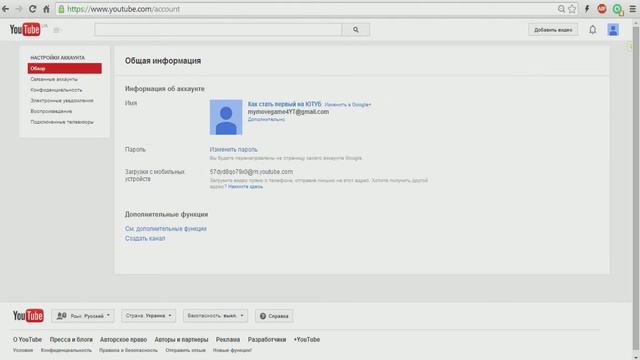Open the language dropdown Язык: Русский
Screen dimensions: 640x360
click(83, 316)
